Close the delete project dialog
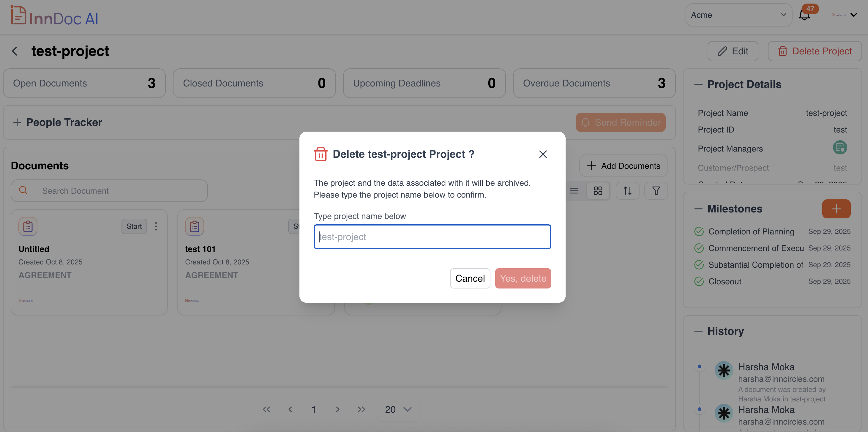Viewport: 868px width, 432px height. (x=542, y=154)
